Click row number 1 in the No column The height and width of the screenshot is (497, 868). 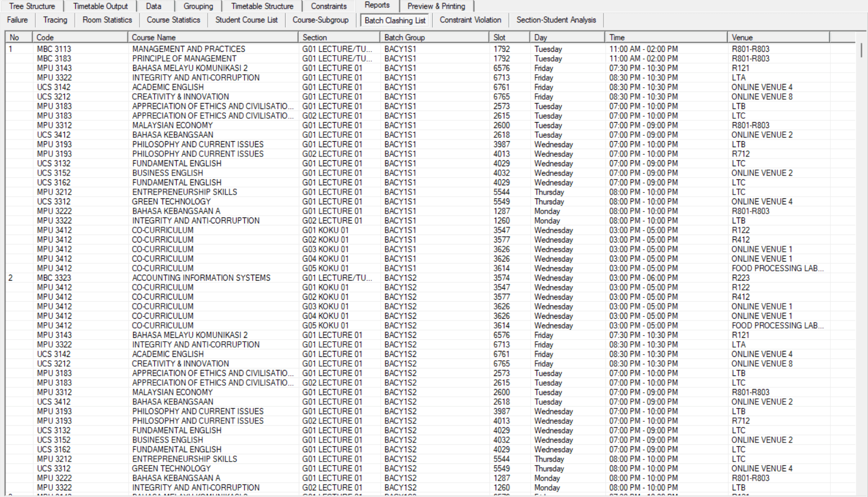tap(10, 49)
